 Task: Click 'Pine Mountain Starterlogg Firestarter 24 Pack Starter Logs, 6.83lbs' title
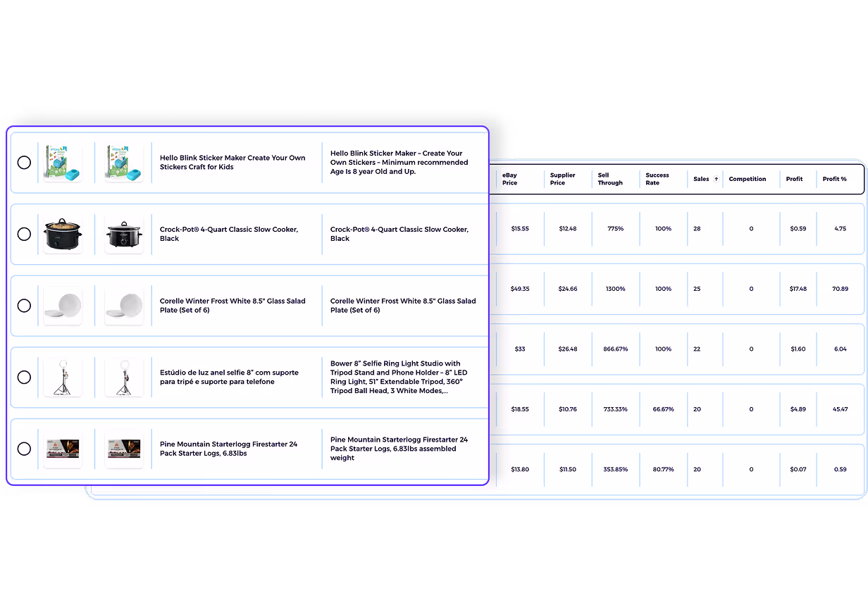coord(228,449)
